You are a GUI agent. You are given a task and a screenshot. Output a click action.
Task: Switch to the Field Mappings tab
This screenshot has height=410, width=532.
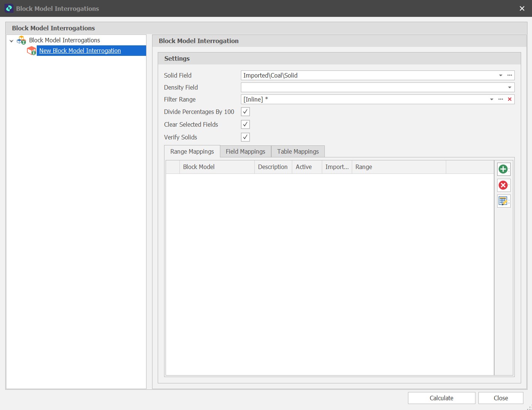tap(245, 151)
